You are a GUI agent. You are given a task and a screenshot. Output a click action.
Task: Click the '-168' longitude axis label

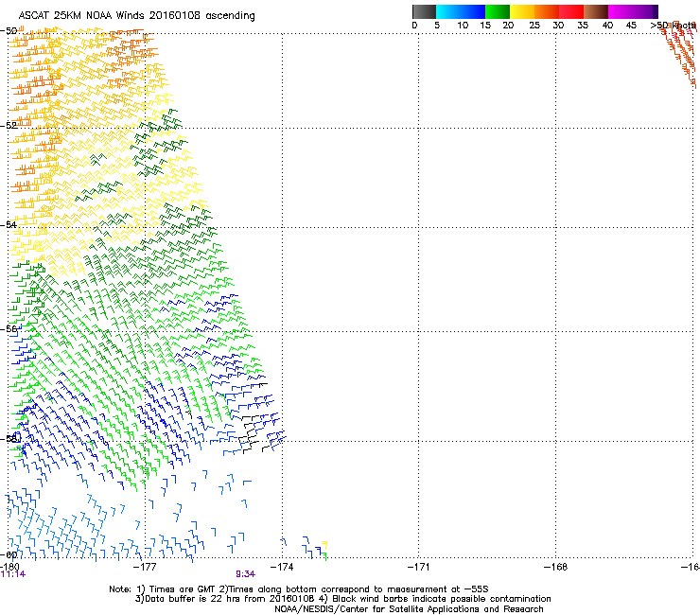555,567
